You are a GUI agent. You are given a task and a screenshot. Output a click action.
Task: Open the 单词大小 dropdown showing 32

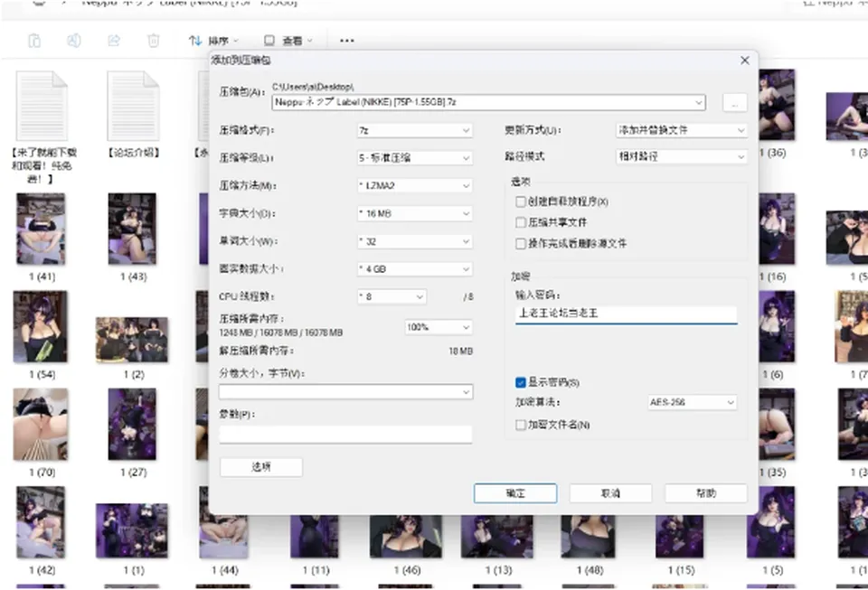pyautogui.click(x=415, y=241)
